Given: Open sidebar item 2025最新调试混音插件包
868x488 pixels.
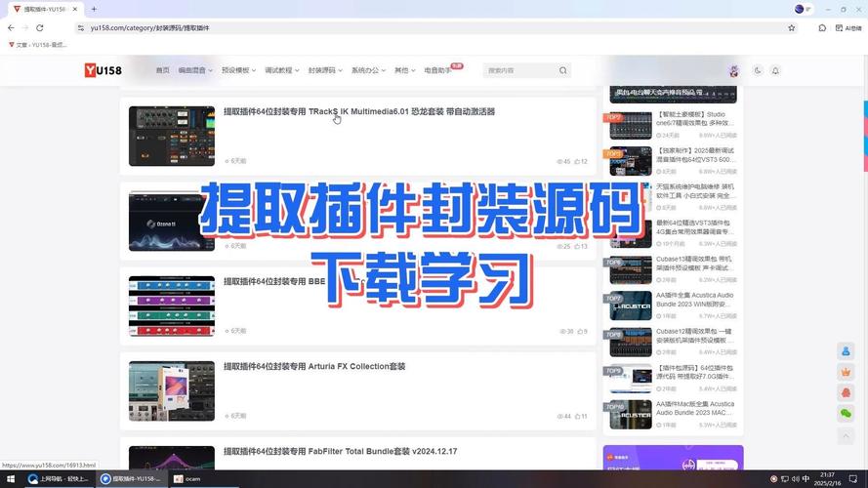Looking at the screenshot, I should 695,155.
